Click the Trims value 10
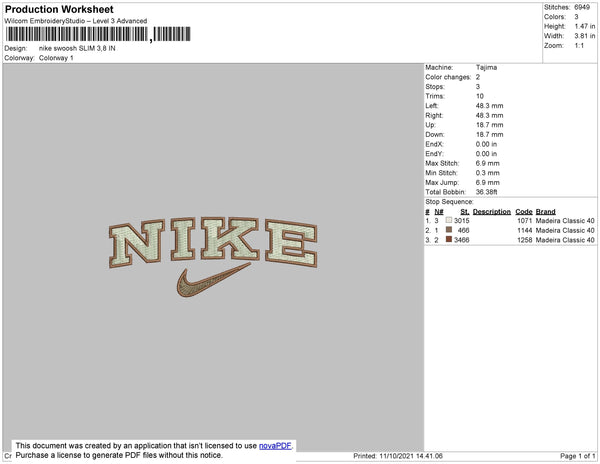Image resolution: width=600 pixels, height=464 pixels. point(480,96)
